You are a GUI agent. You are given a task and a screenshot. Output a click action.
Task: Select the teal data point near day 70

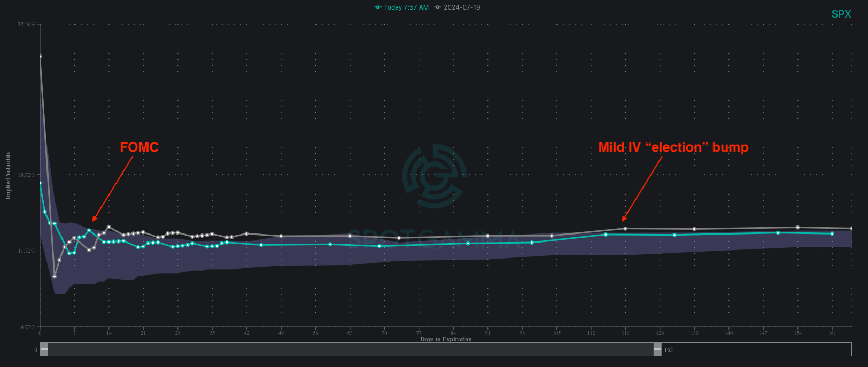point(379,246)
